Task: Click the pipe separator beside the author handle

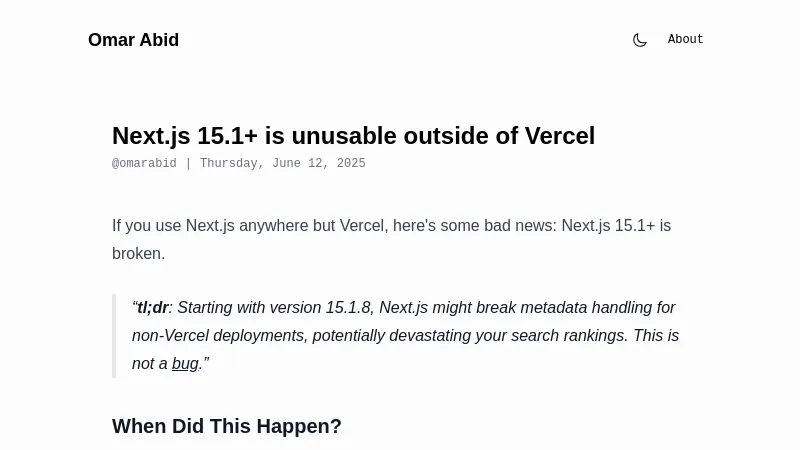Action: tap(188, 164)
